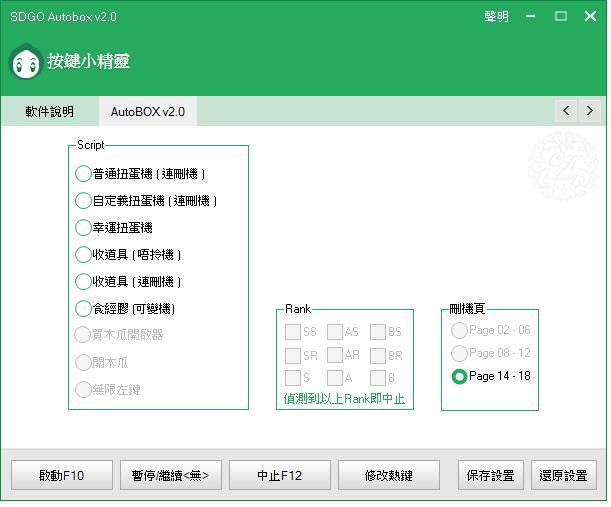
Task: Choose 收道具 (唔拎機) script option
Action: point(84,255)
